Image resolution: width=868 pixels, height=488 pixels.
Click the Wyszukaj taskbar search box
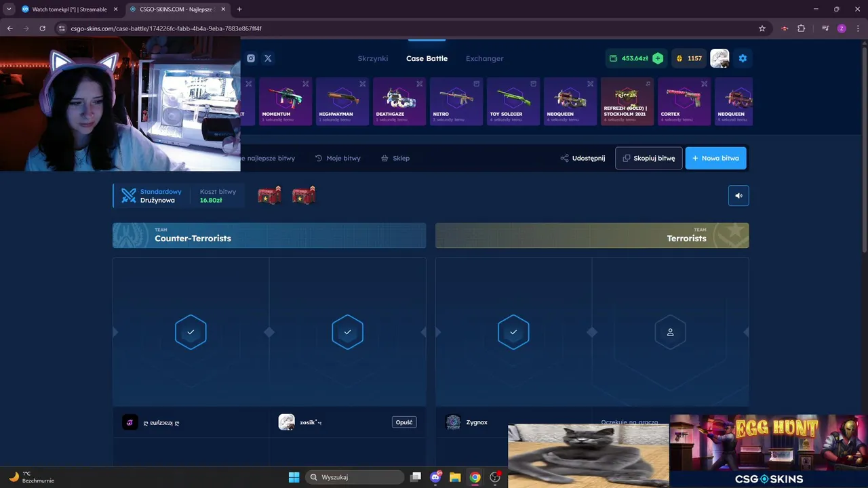pyautogui.click(x=355, y=477)
